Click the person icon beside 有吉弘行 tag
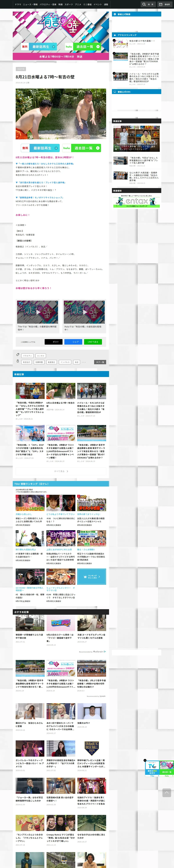Image resolution: width=174 pixels, height=868 pixels. click(x=18, y=361)
